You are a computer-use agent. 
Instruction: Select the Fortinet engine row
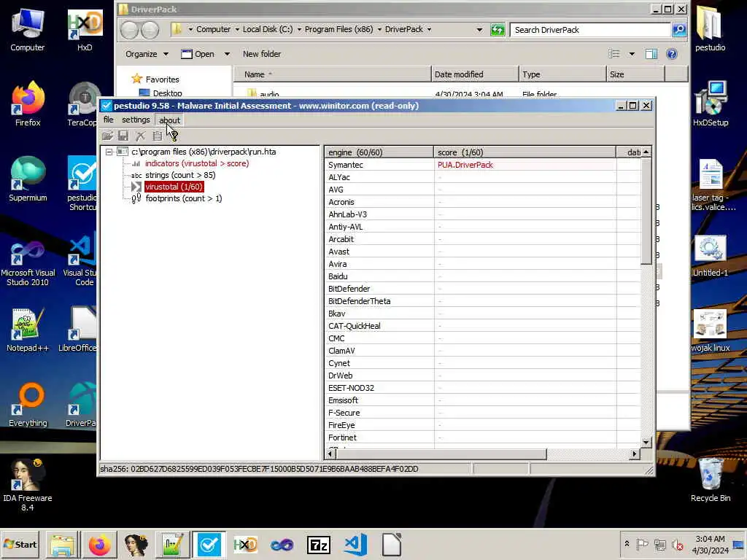tap(483, 437)
